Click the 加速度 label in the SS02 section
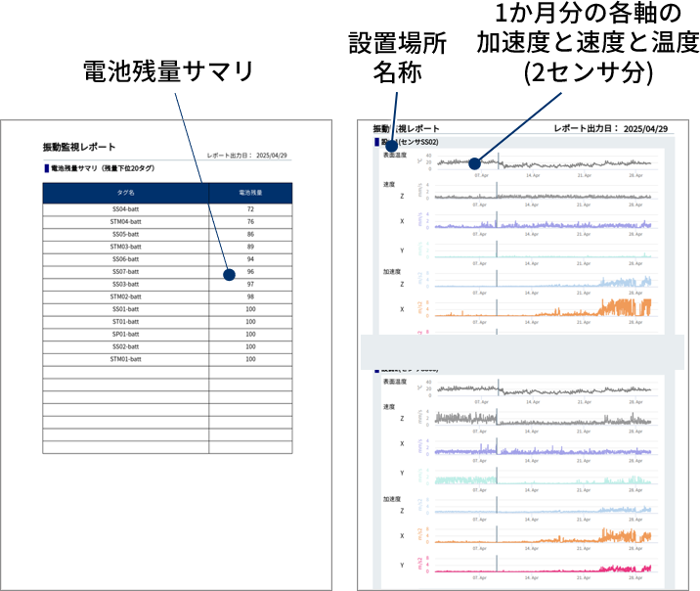The height and width of the screenshot is (591, 700). [x=391, y=272]
